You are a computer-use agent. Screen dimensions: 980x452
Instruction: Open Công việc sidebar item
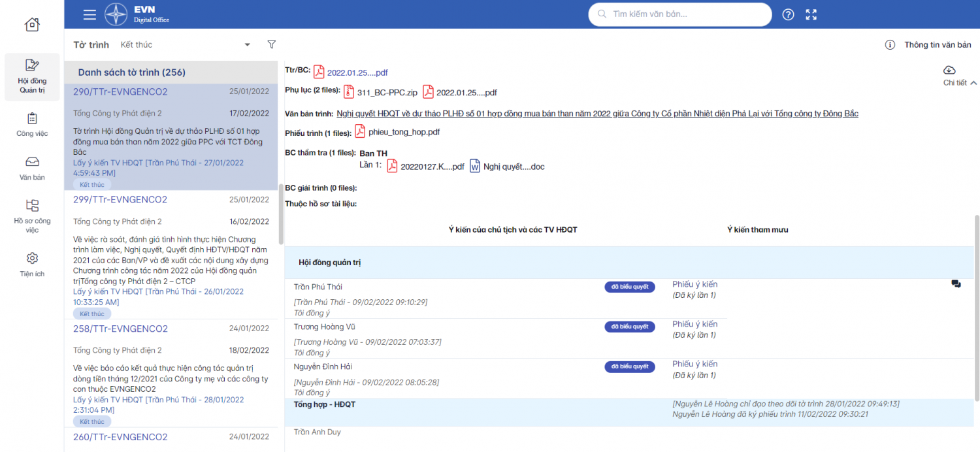click(32, 125)
